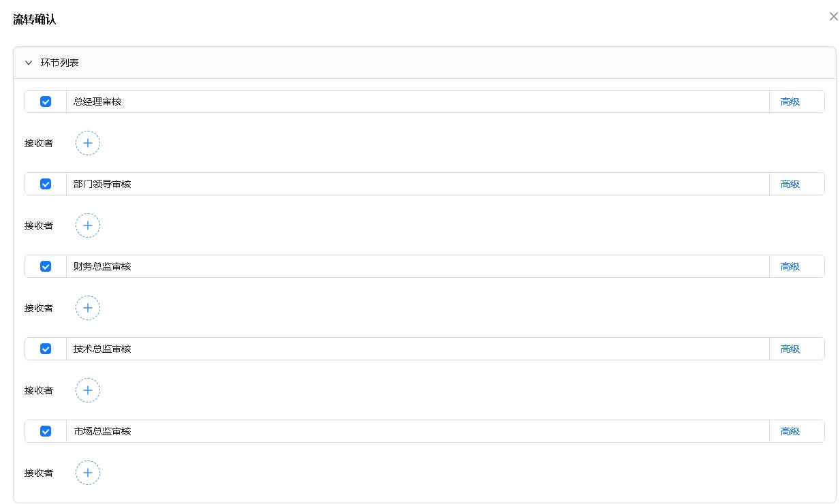Add receiver for 总经理审核 step
The image size is (840, 504).
88,143
